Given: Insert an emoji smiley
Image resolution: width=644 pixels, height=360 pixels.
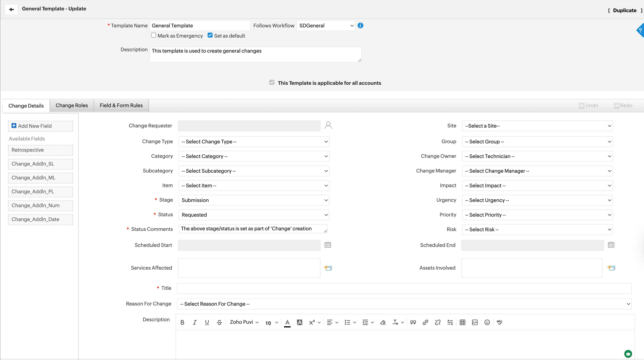Looking at the screenshot, I should pos(487,322).
